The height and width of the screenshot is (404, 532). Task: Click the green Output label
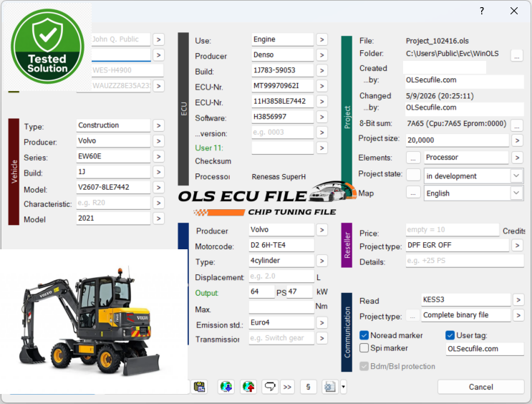tap(207, 293)
